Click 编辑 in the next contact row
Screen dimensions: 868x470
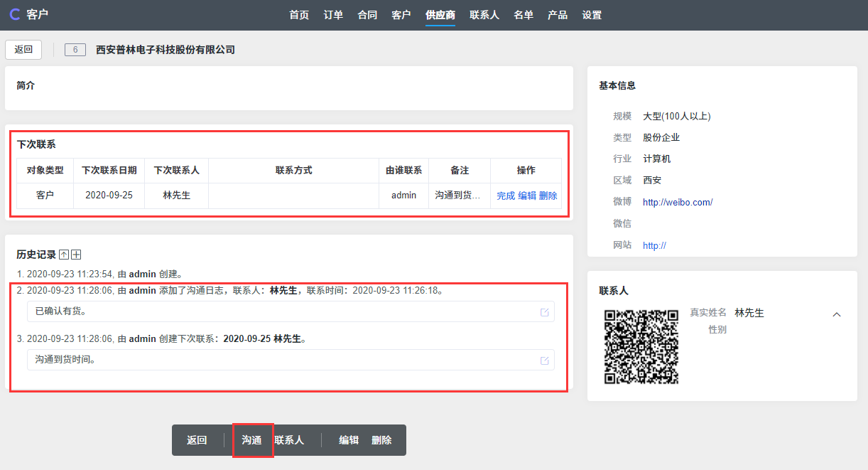(527, 196)
